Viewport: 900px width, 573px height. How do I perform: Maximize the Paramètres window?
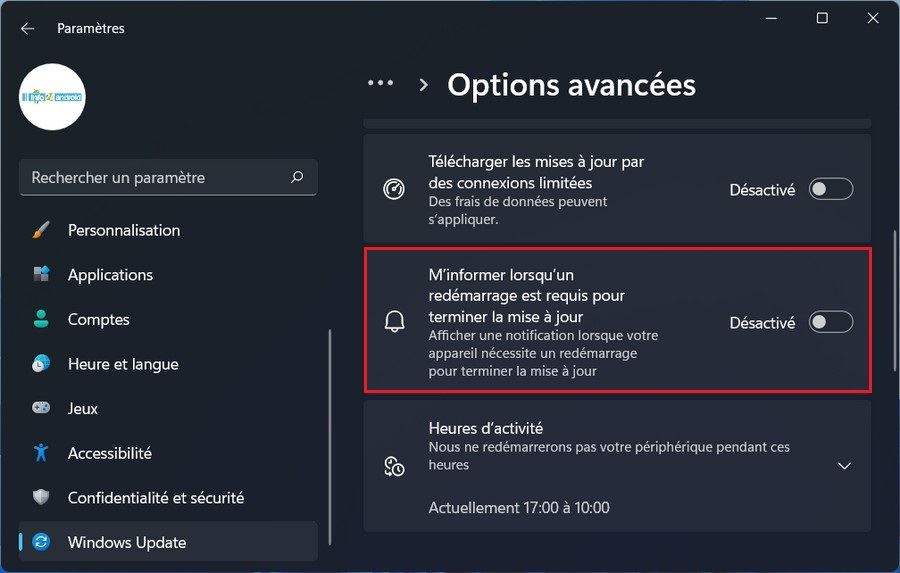coord(821,18)
